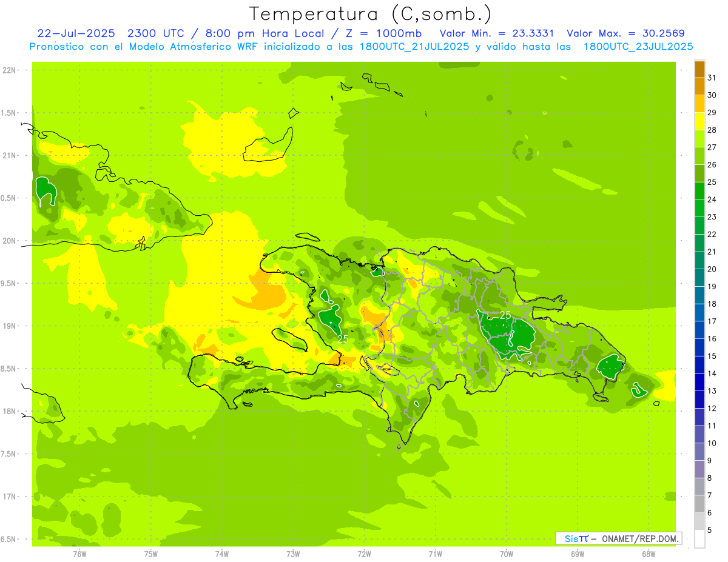This screenshot has width=728, height=562.
Task: Click the "Valor Min. = 23.3331" value
Action: (497, 33)
